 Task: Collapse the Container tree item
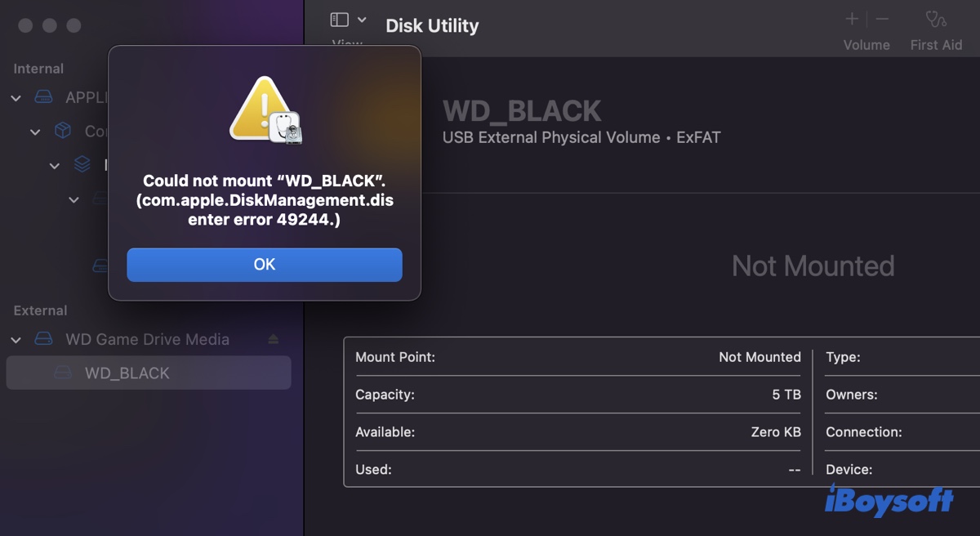[x=35, y=132]
